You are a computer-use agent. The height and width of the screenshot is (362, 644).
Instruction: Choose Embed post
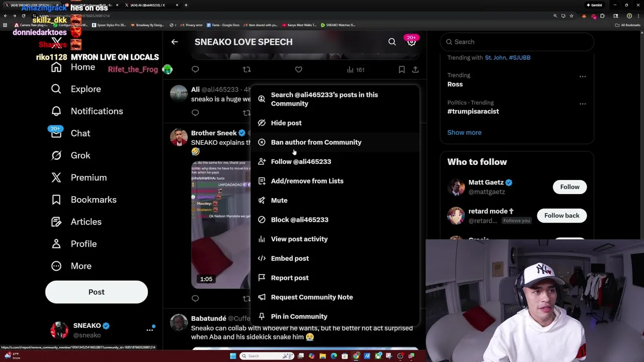335,258
